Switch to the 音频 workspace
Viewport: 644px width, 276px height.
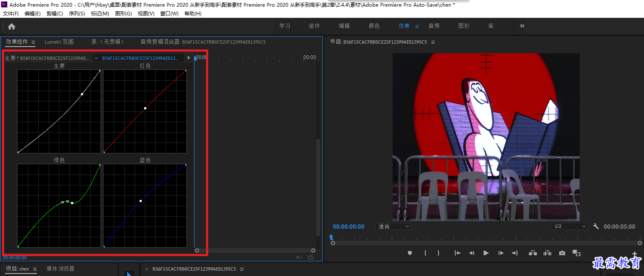pyautogui.click(x=434, y=26)
